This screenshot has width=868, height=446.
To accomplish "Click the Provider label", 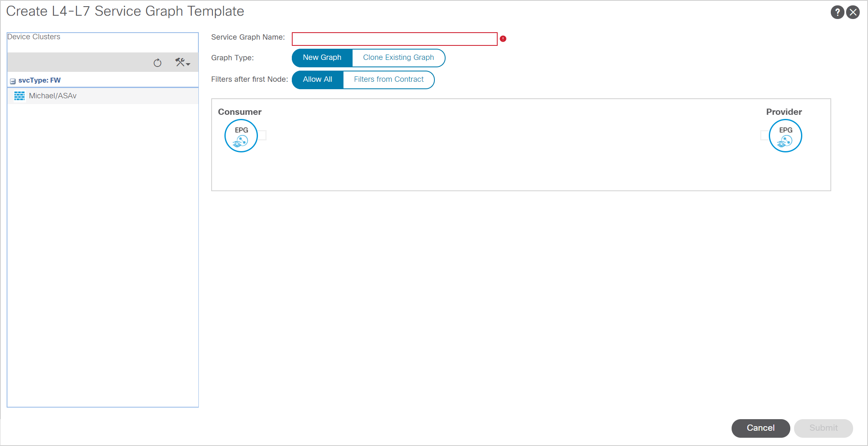I will click(x=784, y=112).
